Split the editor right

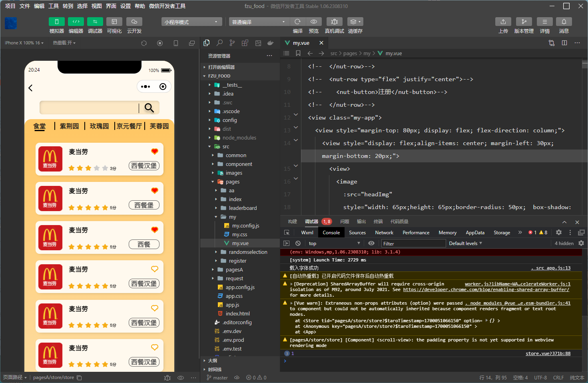(x=564, y=43)
